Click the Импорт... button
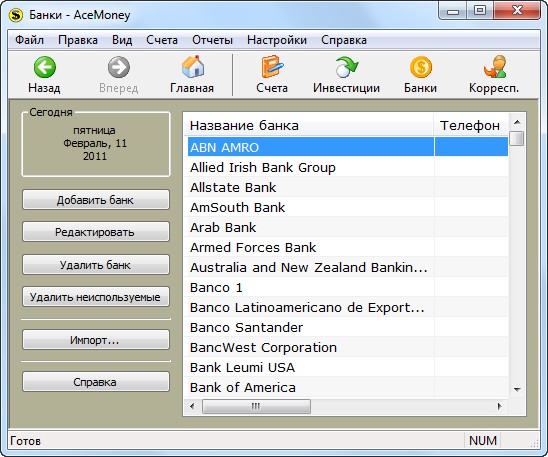This screenshot has height=457, width=548. click(x=96, y=340)
